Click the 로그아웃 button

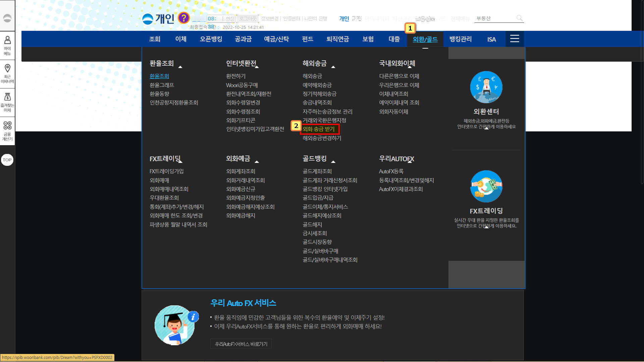(248, 18)
